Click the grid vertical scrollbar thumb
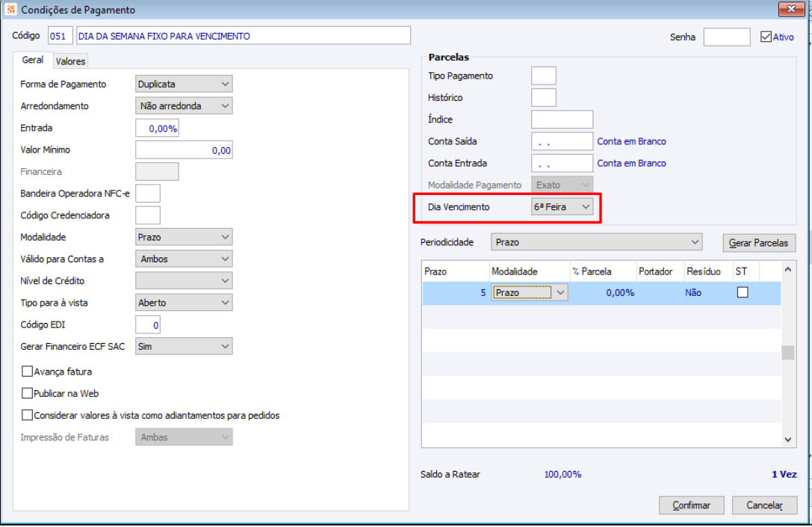Viewport: 812px width, 527px height. (787, 352)
